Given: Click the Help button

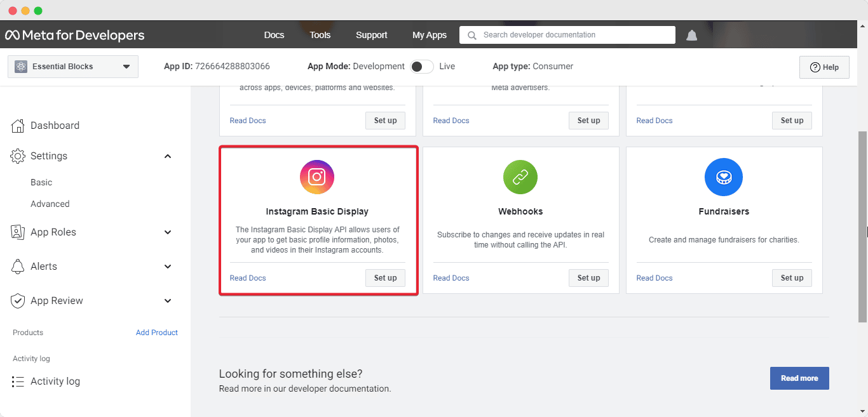Looking at the screenshot, I should click(824, 67).
